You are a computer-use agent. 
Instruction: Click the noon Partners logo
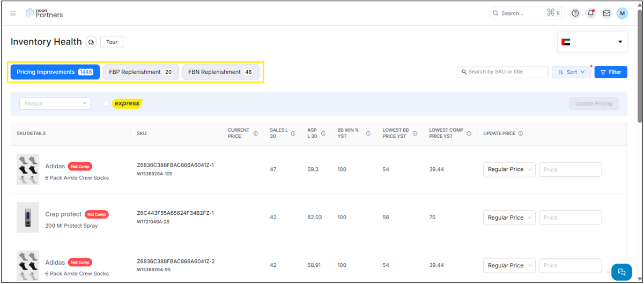click(45, 13)
